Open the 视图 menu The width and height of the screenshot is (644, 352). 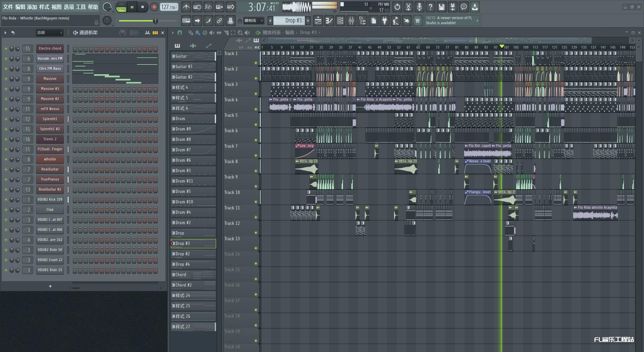[56, 7]
